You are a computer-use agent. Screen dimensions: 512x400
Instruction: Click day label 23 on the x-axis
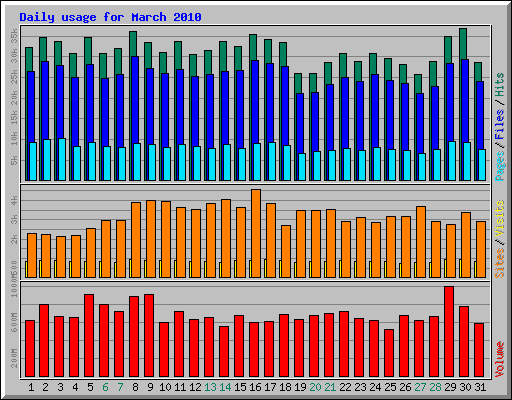pos(360,387)
